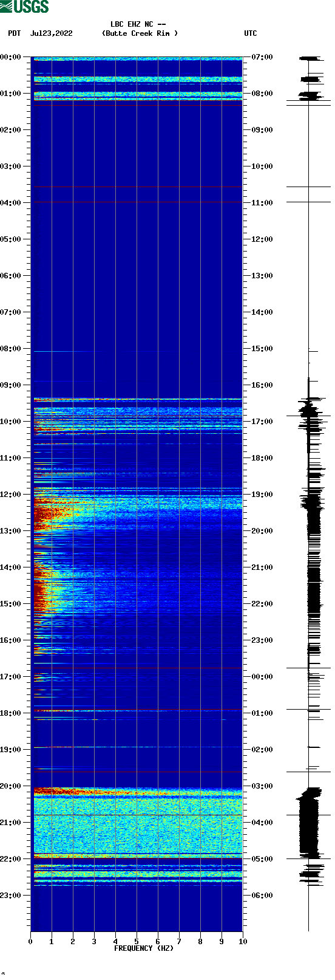
Task: Click the '00:00' PDT time label
Action: [10, 57]
